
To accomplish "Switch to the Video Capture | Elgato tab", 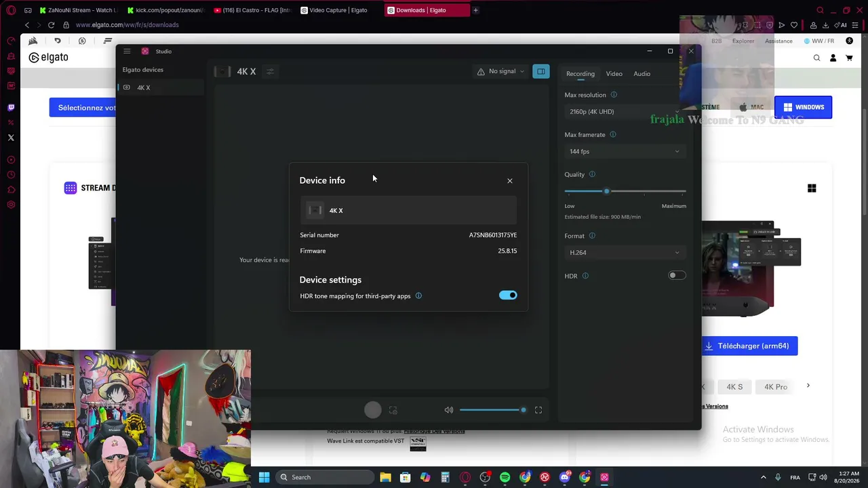I will tap(340, 10).
